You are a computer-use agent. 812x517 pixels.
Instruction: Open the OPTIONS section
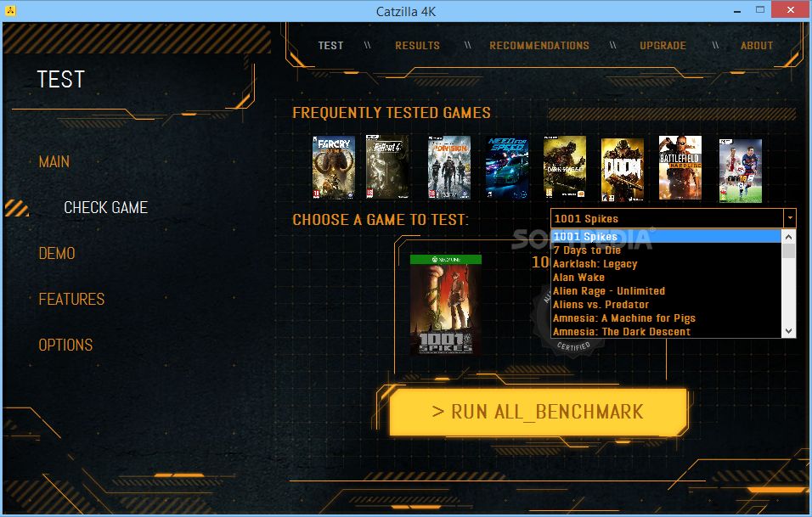(65, 345)
